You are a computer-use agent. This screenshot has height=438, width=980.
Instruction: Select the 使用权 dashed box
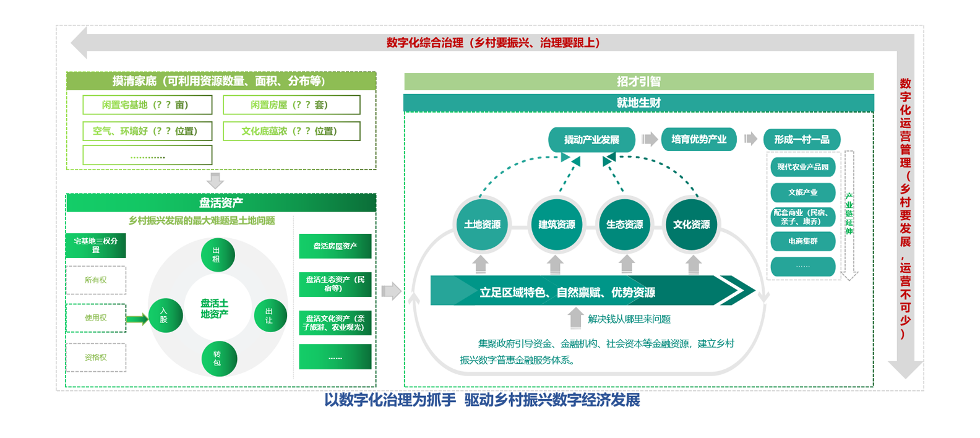pyautogui.click(x=96, y=318)
